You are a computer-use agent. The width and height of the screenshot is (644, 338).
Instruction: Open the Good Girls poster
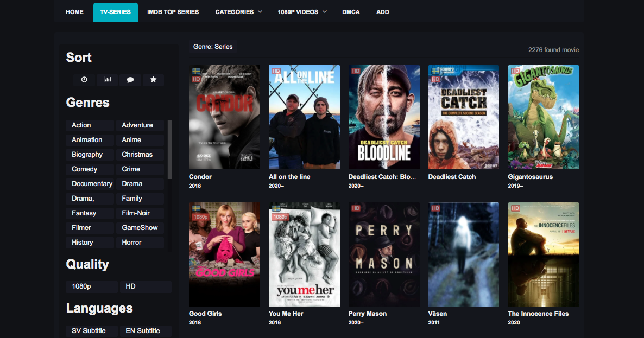tap(224, 254)
